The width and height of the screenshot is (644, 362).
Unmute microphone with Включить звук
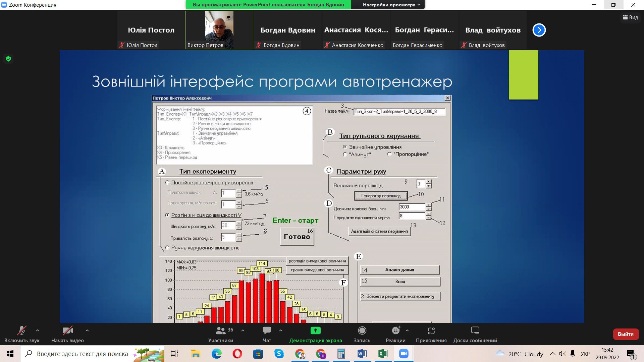(x=22, y=331)
